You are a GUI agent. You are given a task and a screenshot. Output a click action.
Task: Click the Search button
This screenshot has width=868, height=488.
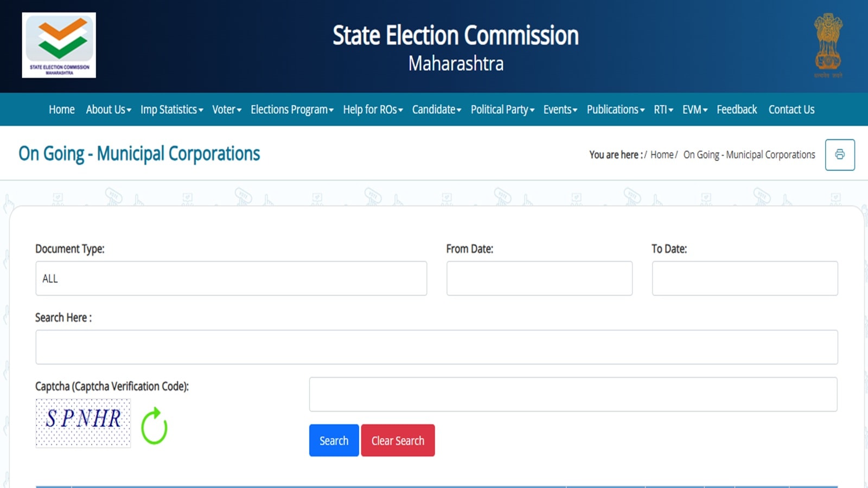click(334, 440)
